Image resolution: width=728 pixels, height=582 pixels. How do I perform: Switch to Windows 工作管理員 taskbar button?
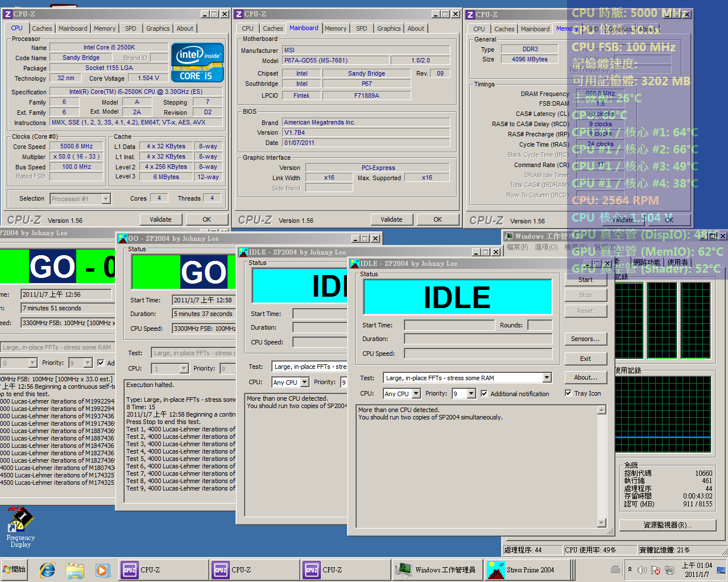click(x=437, y=569)
